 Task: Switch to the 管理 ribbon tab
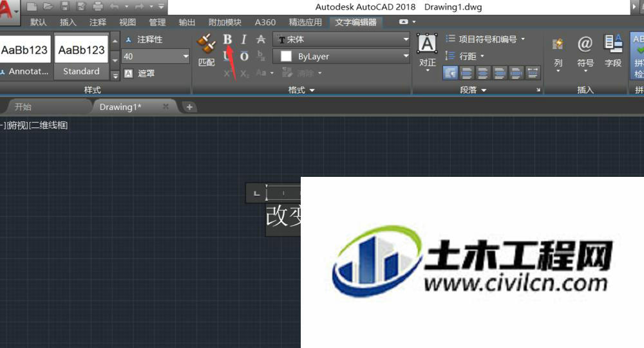pos(157,22)
